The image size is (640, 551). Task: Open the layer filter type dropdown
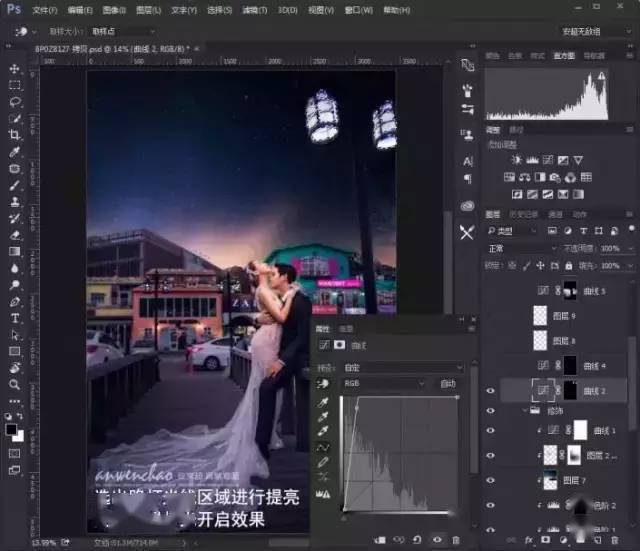click(512, 231)
